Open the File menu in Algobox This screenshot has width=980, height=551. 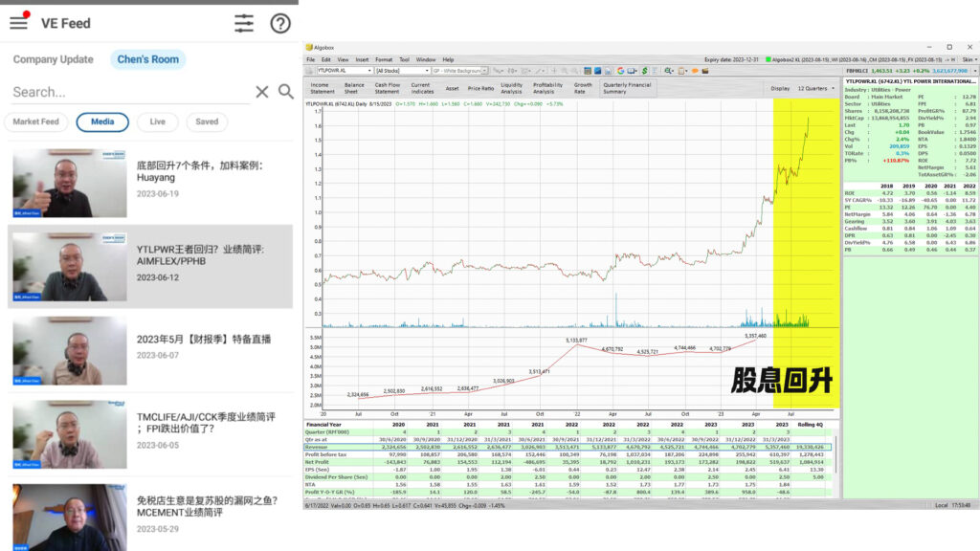(x=311, y=60)
